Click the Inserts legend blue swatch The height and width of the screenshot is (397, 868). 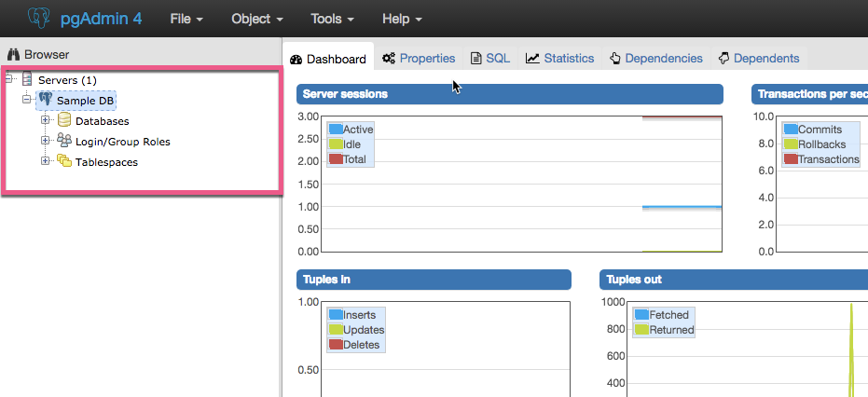point(336,314)
